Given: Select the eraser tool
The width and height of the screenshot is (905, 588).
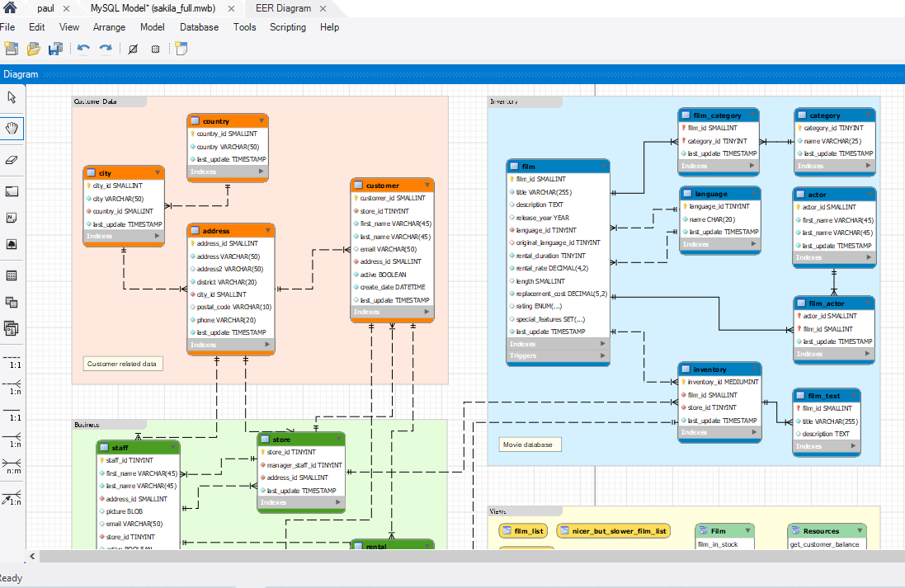Looking at the screenshot, I should [x=12, y=160].
